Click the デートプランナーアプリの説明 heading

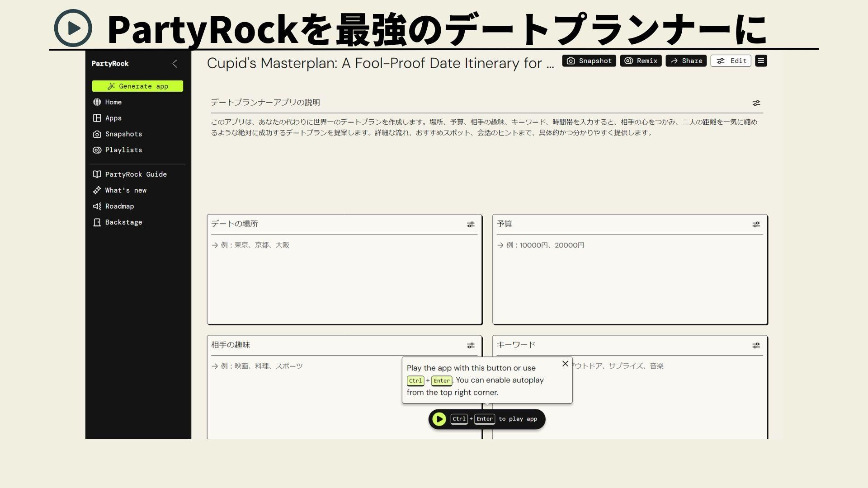(x=265, y=103)
